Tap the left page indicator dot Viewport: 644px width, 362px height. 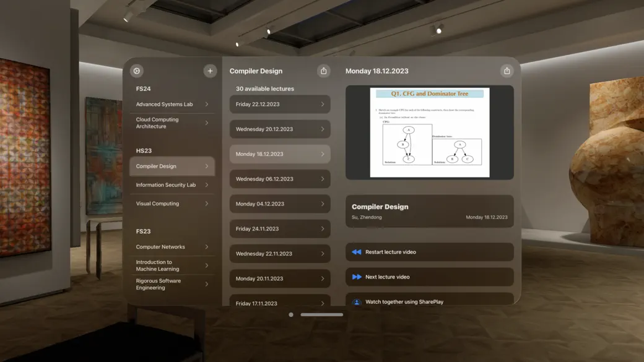coord(290,314)
